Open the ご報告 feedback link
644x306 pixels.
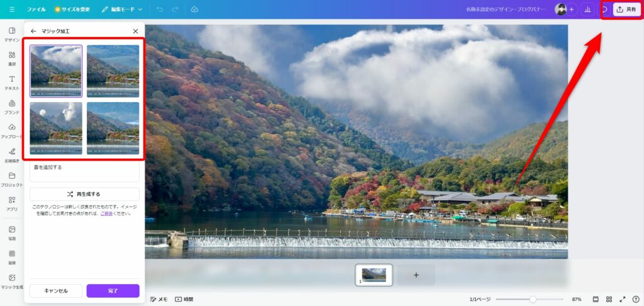click(x=106, y=213)
